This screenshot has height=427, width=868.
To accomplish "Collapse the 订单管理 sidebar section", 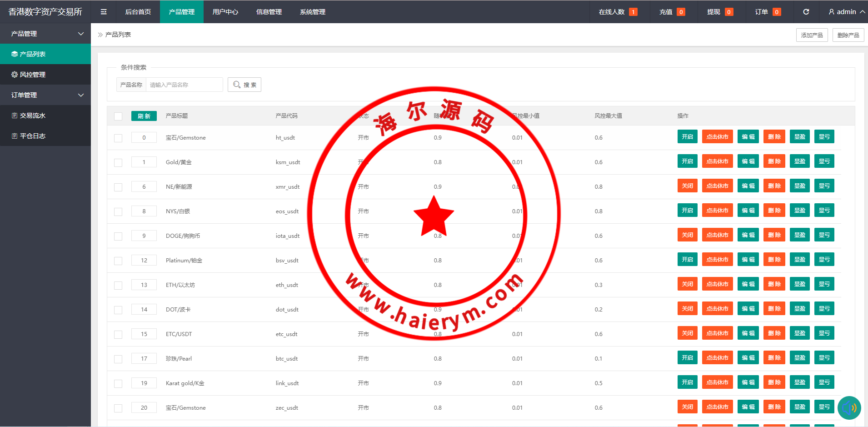I will 81,95.
